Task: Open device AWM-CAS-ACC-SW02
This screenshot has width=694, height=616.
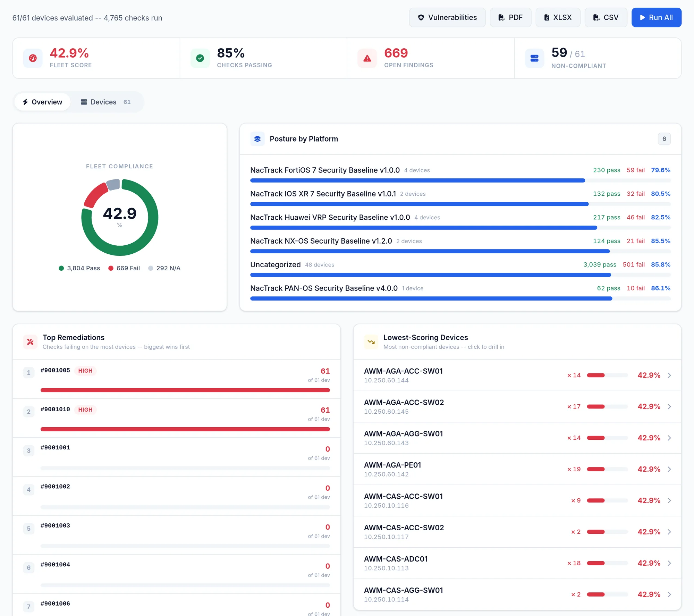Action: pyautogui.click(x=517, y=532)
